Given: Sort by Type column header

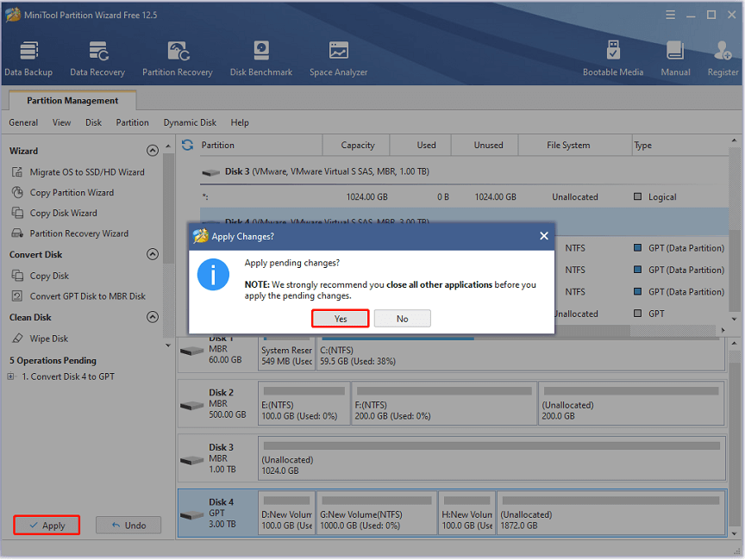Looking at the screenshot, I should pyautogui.click(x=680, y=146).
